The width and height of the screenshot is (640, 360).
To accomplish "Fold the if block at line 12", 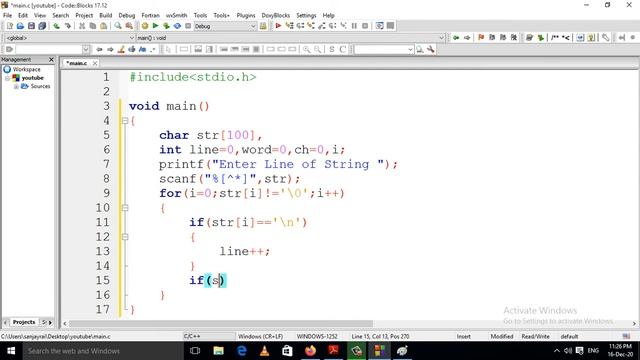I will click(125, 237).
